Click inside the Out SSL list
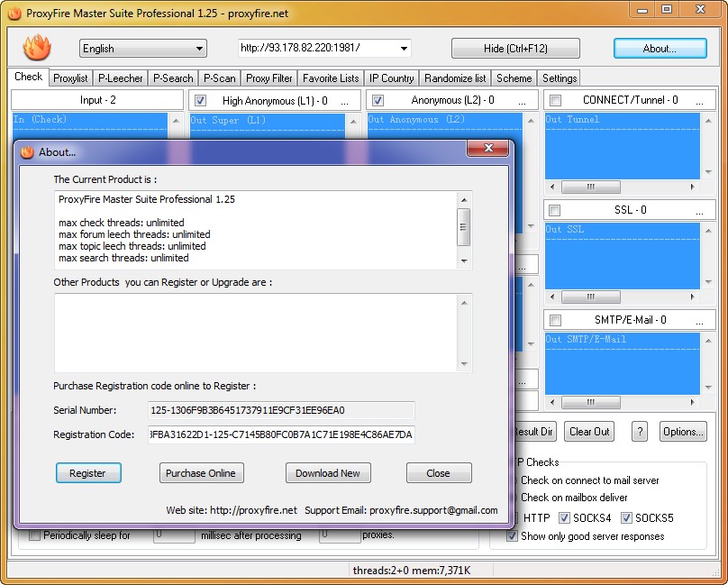The height and width of the screenshot is (585, 728). click(x=623, y=256)
